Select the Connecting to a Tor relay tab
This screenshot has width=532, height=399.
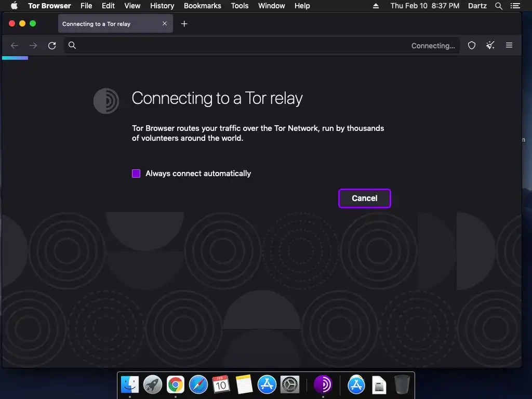click(x=115, y=24)
